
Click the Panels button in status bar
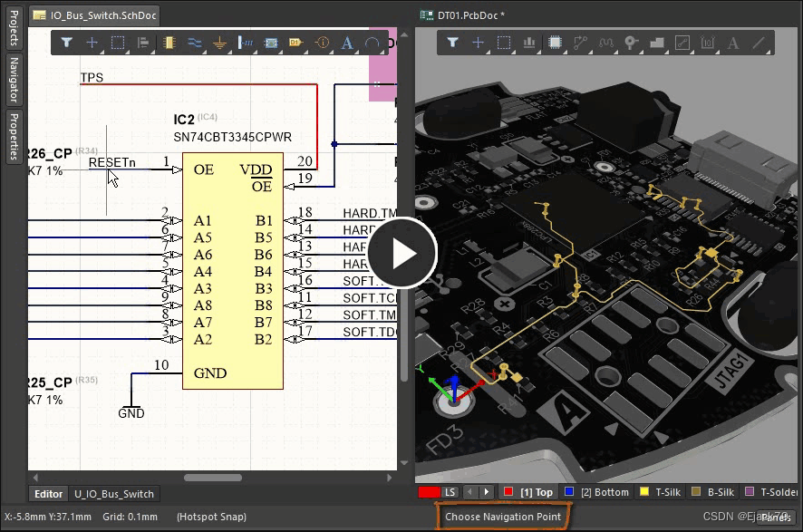(775, 517)
